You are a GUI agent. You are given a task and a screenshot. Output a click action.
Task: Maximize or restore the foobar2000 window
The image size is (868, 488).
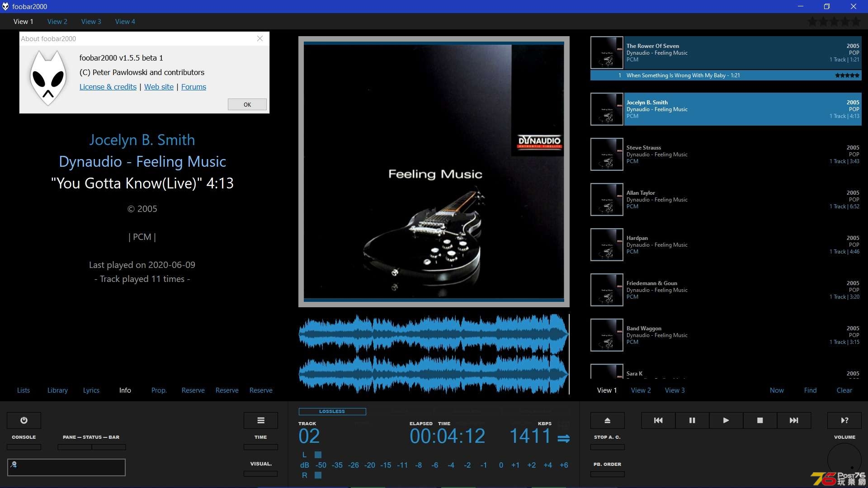click(x=826, y=6)
